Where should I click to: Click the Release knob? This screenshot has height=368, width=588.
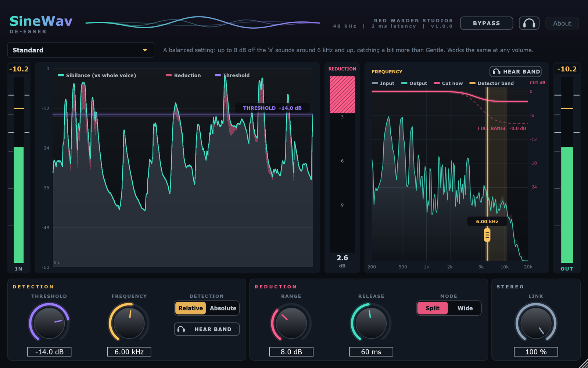click(371, 323)
